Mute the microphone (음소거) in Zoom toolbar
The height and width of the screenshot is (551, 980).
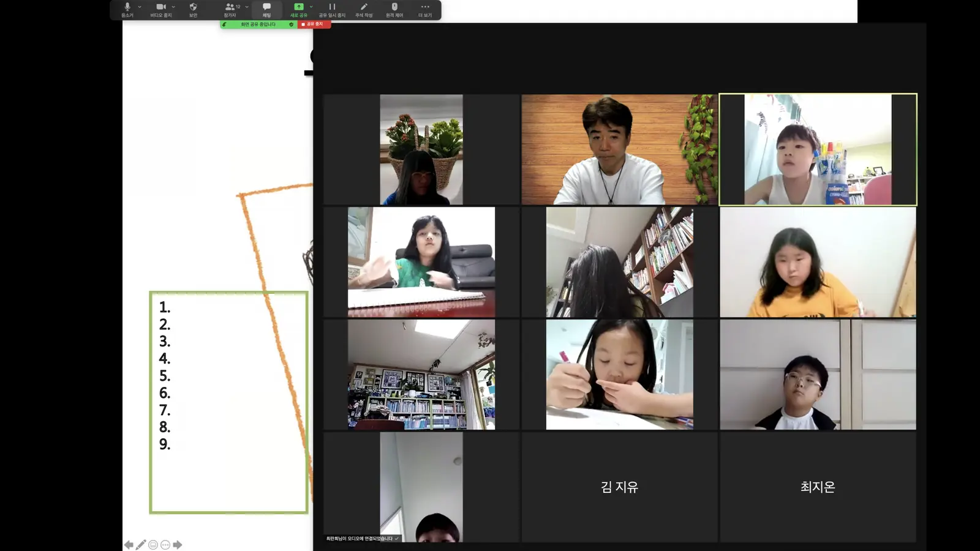(x=127, y=10)
